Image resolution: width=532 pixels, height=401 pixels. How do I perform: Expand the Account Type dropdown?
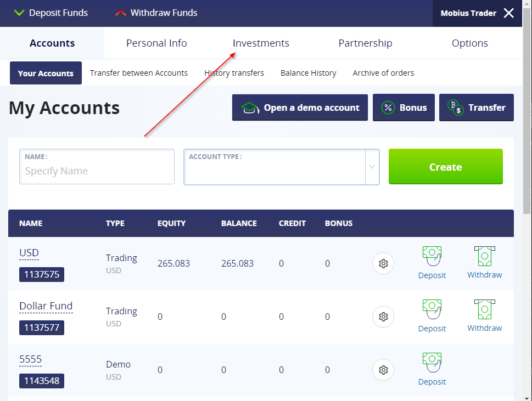[x=281, y=167]
